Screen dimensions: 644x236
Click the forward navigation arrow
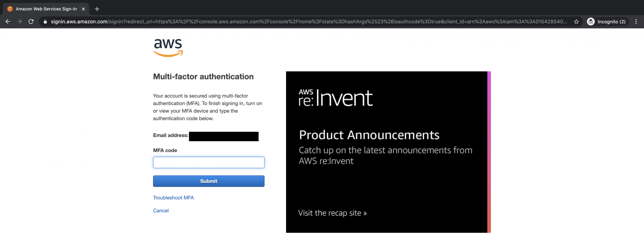[19, 22]
